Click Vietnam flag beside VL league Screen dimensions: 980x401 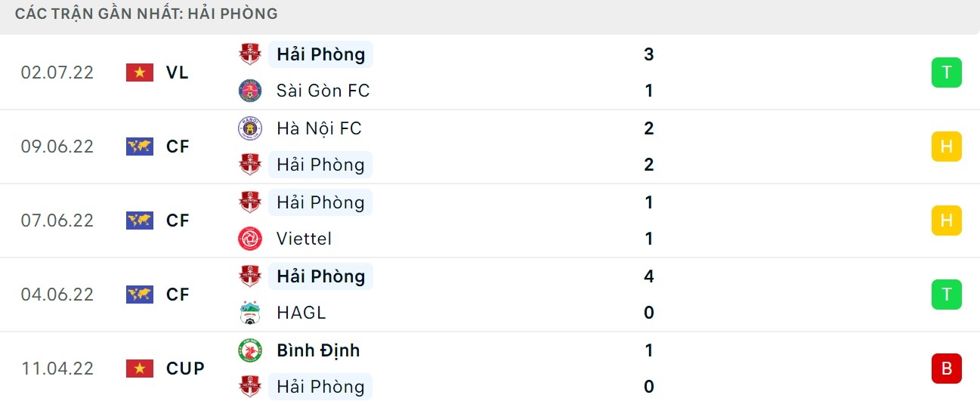[x=140, y=72]
